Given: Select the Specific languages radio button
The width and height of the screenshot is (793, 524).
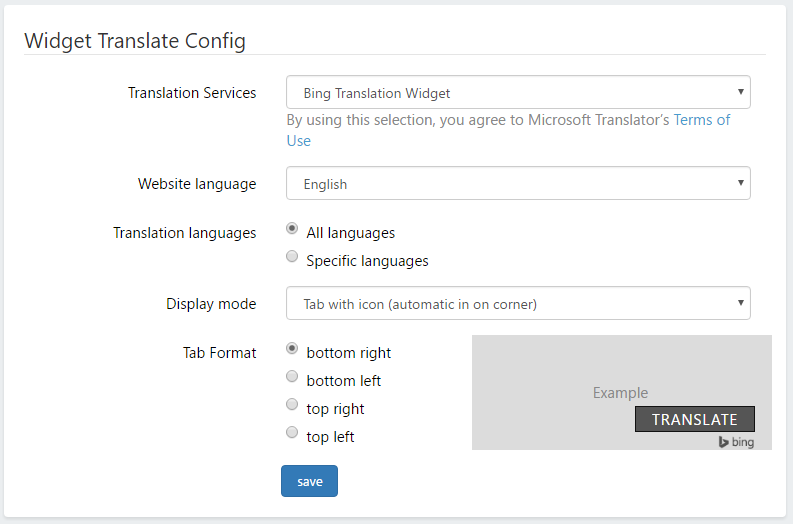Looking at the screenshot, I should (x=292, y=256).
